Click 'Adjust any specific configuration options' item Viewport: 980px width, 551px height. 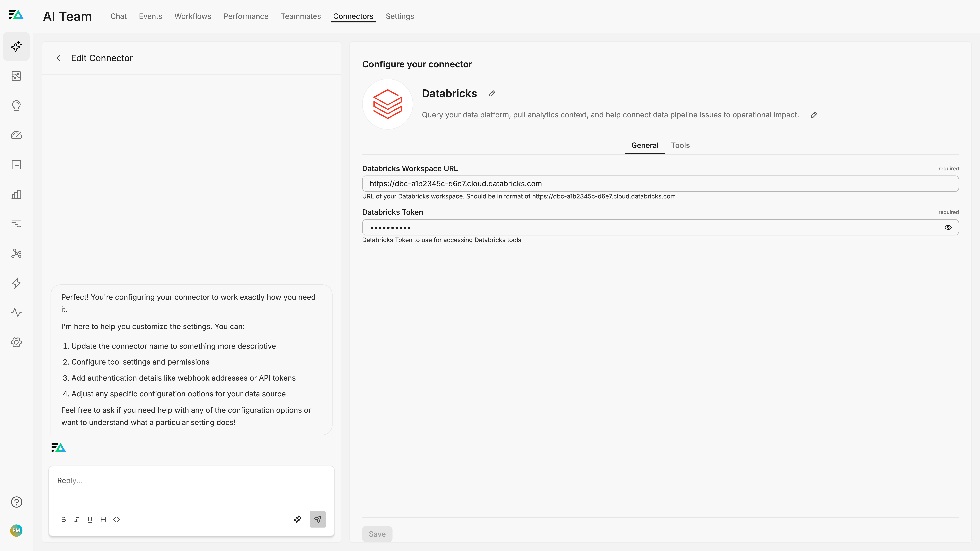click(178, 394)
